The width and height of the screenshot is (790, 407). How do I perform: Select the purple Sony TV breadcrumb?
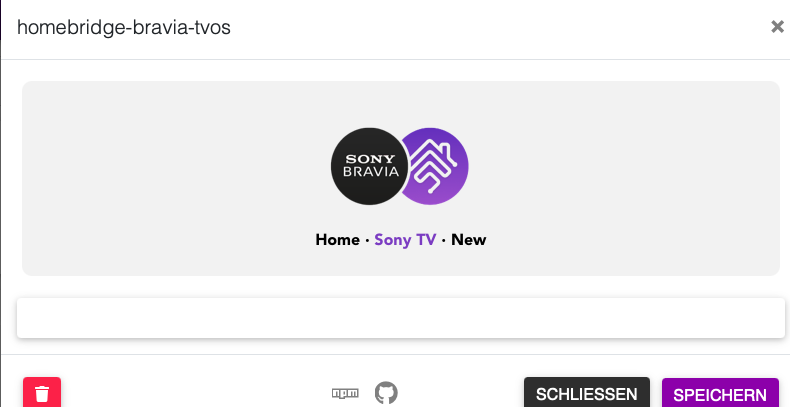[x=405, y=240]
